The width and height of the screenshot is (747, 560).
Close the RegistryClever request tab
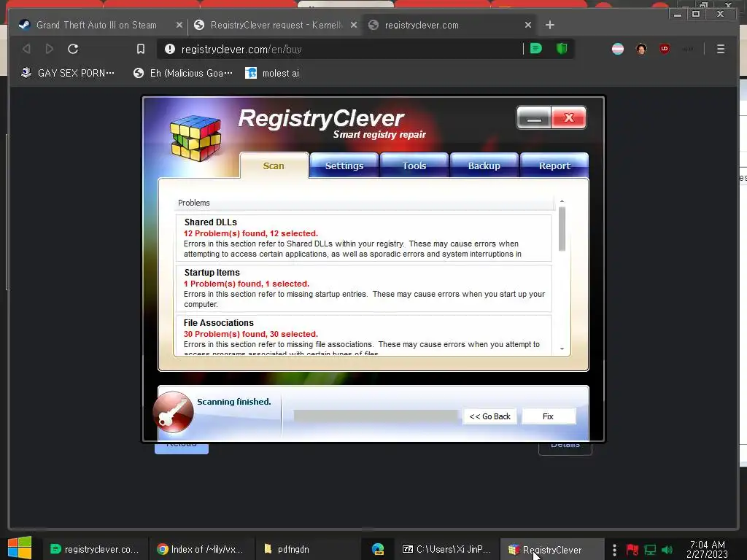[354, 25]
